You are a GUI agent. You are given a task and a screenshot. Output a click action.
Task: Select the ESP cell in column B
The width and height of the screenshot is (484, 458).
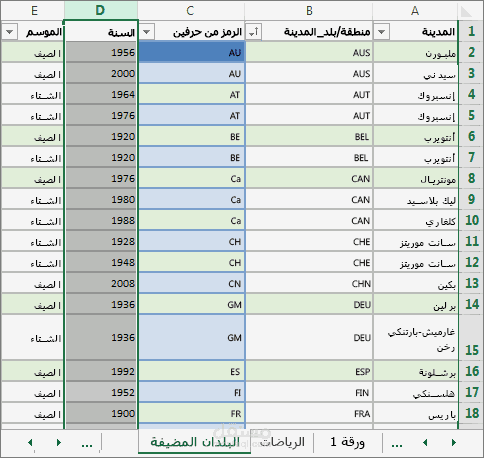pos(309,371)
